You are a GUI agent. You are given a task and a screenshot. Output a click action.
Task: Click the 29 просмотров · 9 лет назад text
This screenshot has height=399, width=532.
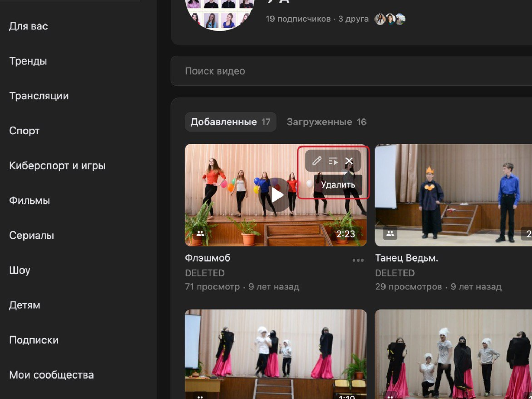tap(438, 287)
